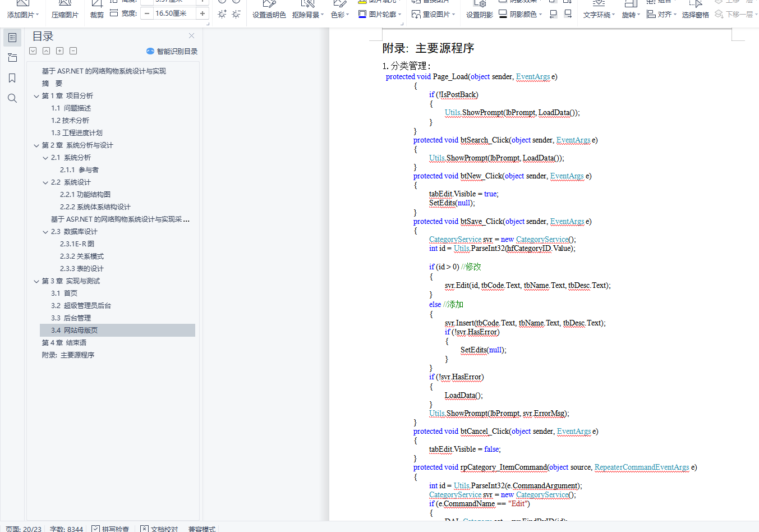Image resolution: width=759 pixels, height=532 pixels.
Task: Jump to 2.2.2 系统体系结构设计 heading
Action: (x=95, y=207)
